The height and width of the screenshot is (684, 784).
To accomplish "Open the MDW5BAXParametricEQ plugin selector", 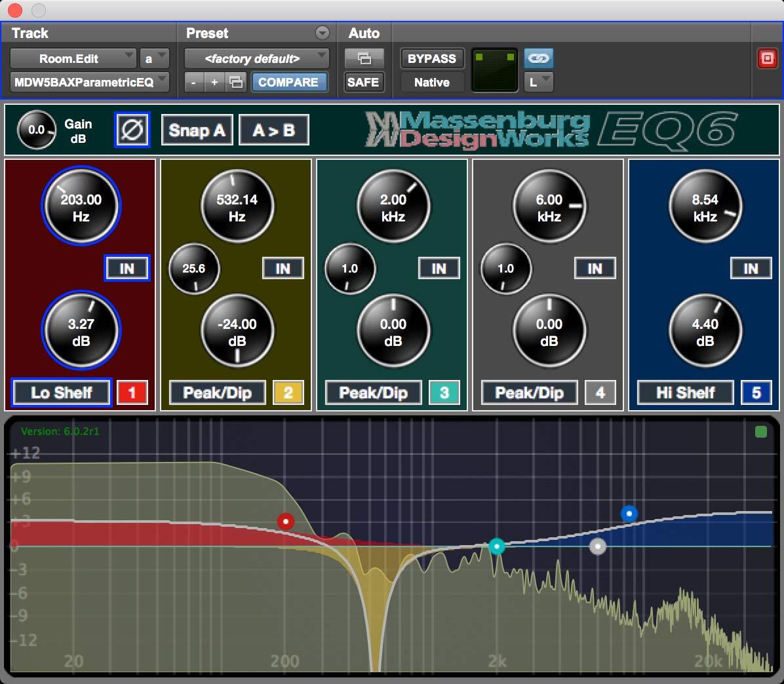I will click(89, 82).
